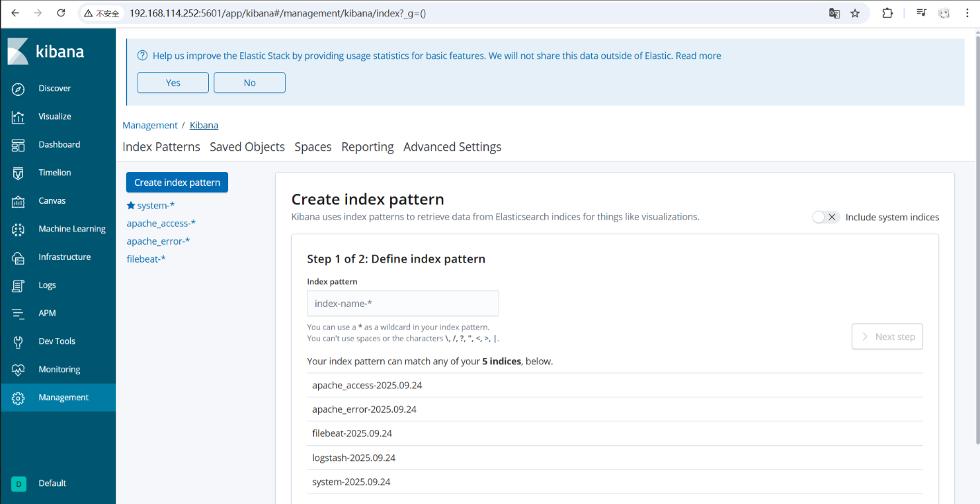The height and width of the screenshot is (504, 980).
Task: Click the Default space avatar icon
Action: pyautogui.click(x=19, y=483)
